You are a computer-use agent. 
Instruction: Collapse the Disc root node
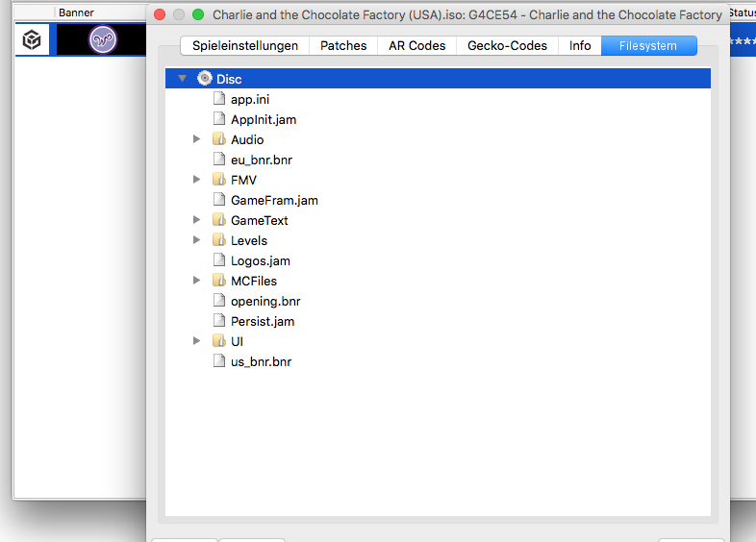[x=182, y=78]
